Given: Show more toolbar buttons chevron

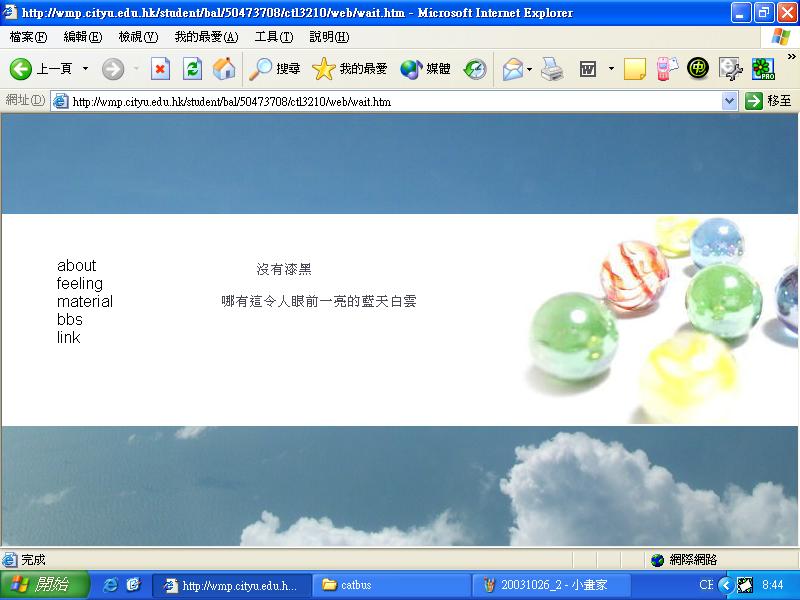Looking at the screenshot, I should pos(791,56).
